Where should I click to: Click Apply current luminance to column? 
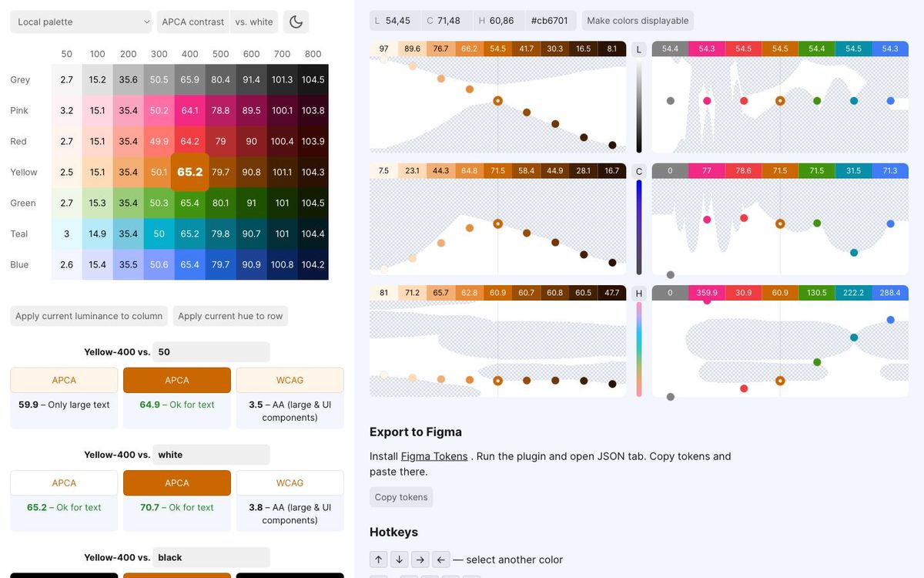pyautogui.click(x=89, y=316)
